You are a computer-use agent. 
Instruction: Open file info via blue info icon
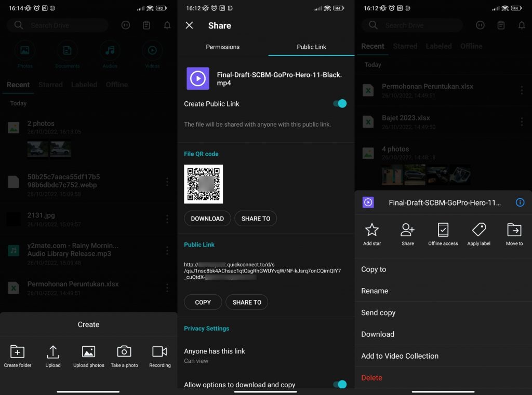520,203
